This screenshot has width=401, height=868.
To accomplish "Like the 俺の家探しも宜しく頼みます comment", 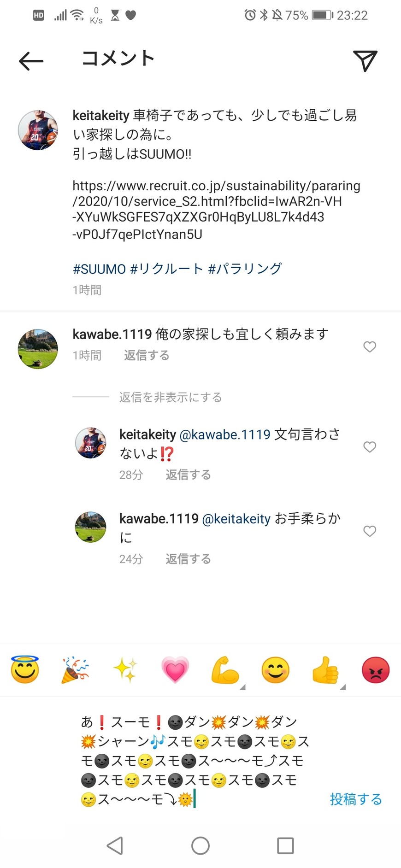I will [370, 346].
